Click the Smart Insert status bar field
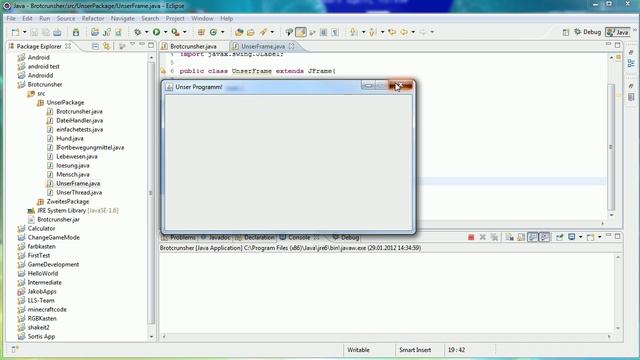This screenshot has height=360, width=640. pos(415,350)
